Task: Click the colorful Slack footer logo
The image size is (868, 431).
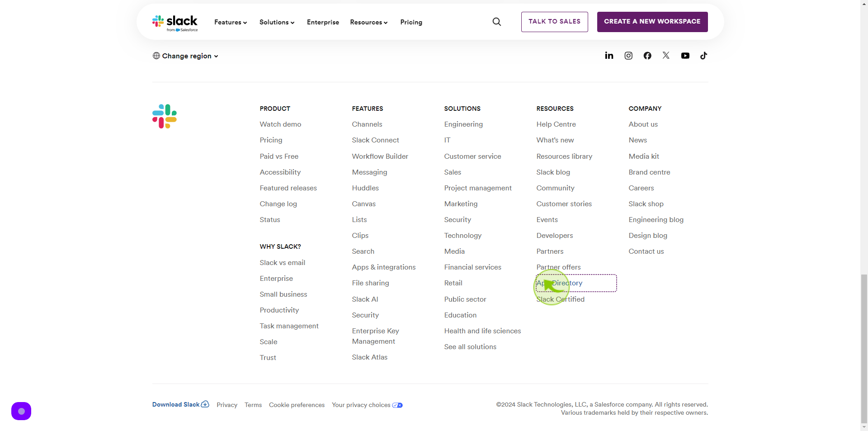Action: (x=165, y=116)
